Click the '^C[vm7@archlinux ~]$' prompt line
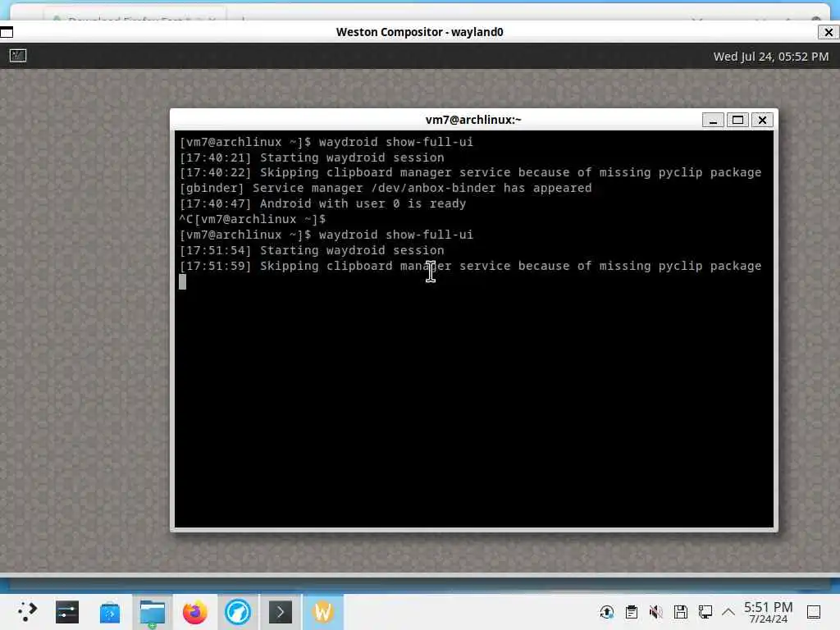 click(253, 219)
